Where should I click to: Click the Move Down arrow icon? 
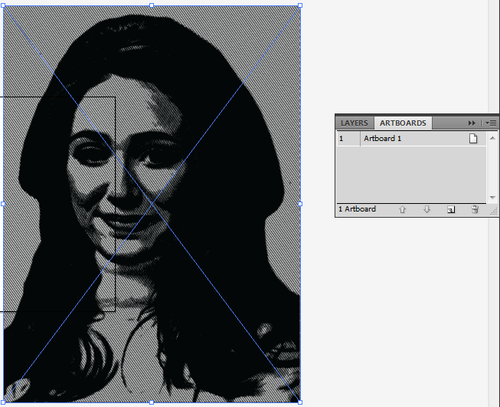click(427, 209)
